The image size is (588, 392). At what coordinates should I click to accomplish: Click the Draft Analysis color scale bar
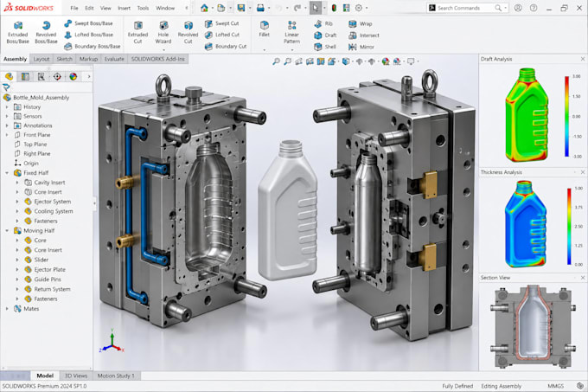(x=566, y=116)
